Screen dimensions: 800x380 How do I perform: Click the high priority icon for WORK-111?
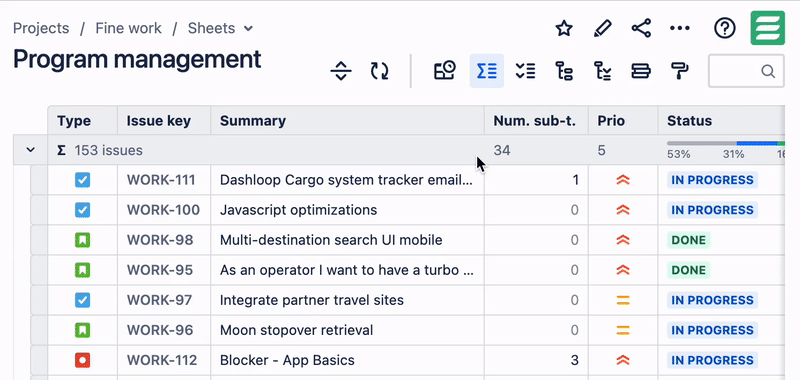pyautogui.click(x=623, y=180)
